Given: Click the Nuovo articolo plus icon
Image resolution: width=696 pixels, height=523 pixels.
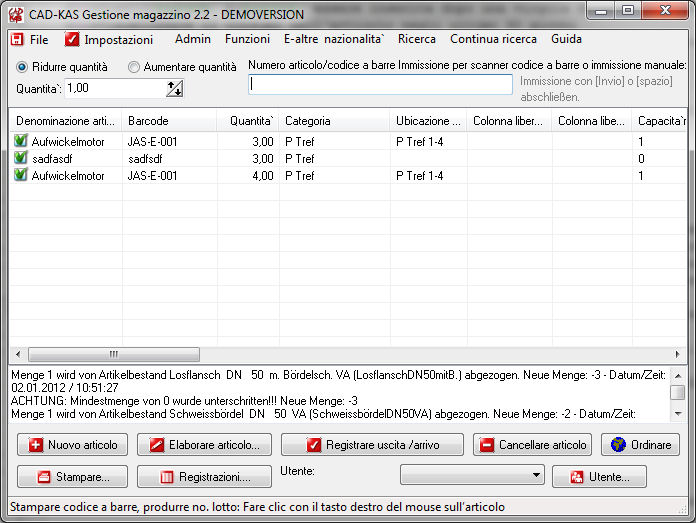Looking at the screenshot, I should pyautogui.click(x=36, y=445).
